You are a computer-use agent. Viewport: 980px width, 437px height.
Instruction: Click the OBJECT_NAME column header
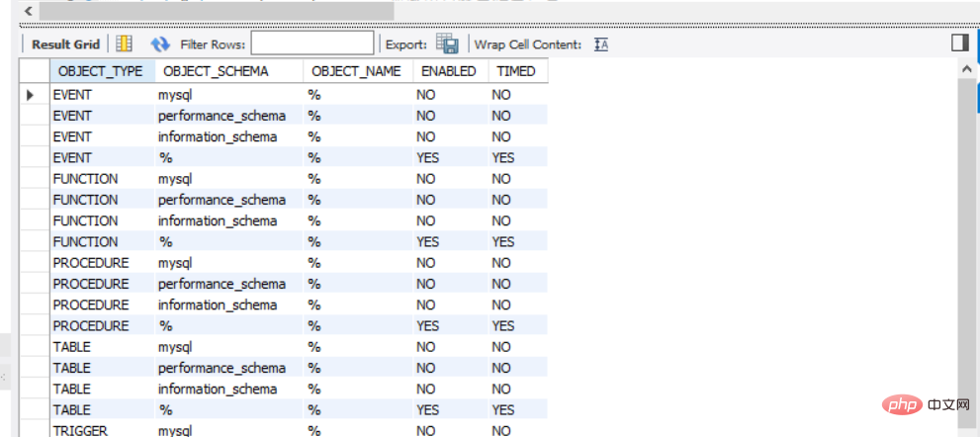[x=358, y=71]
